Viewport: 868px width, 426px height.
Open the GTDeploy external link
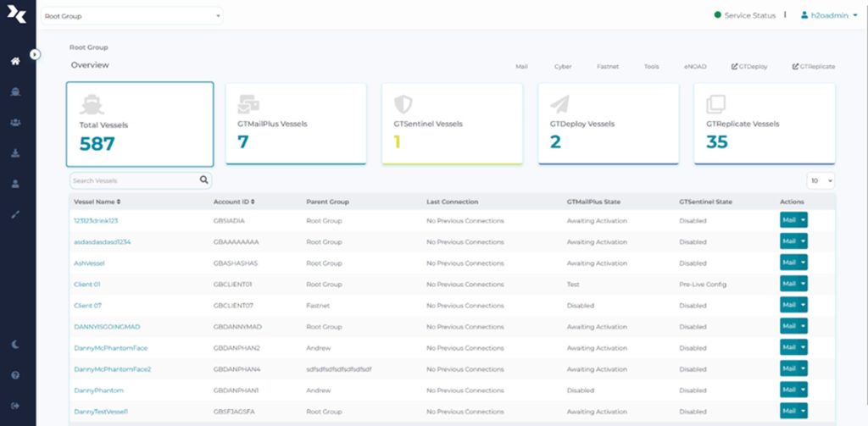pyautogui.click(x=749, y=66)
